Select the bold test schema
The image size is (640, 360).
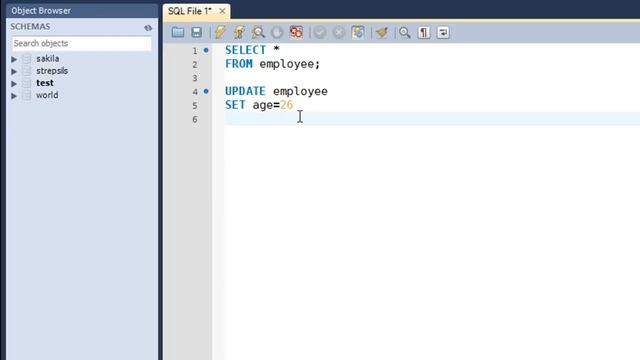click(44, 83)
